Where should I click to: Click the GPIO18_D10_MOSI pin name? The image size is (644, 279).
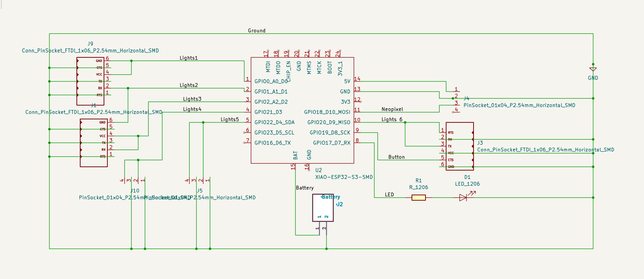[327, 112]
